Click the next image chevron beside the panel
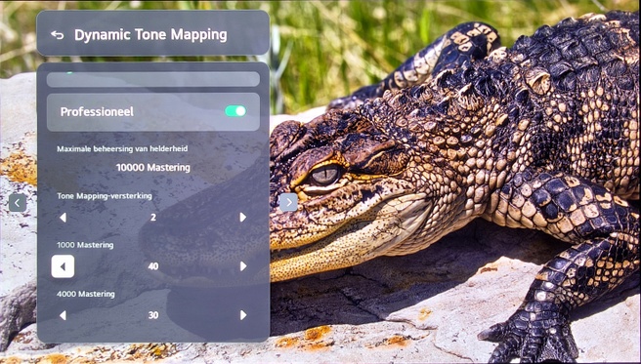 pyautogui.click(x=288, y=202)
